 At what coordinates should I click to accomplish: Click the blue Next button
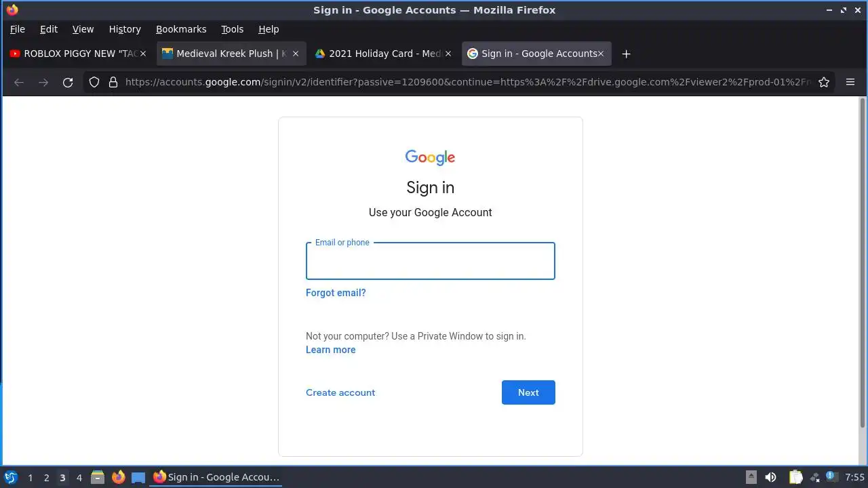tap(528, 392)
